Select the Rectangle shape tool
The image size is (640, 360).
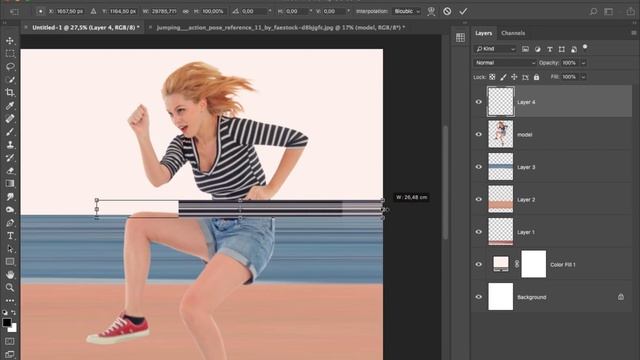click(x=10, y=262)
